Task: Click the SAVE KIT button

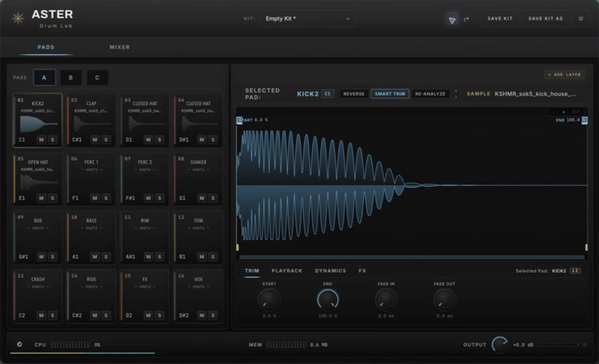Action: [x=500, y=19]
